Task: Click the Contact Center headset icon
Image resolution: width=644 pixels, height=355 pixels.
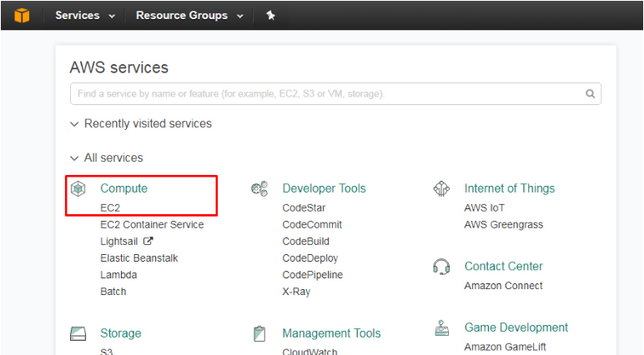Action: tap(441, 267)
